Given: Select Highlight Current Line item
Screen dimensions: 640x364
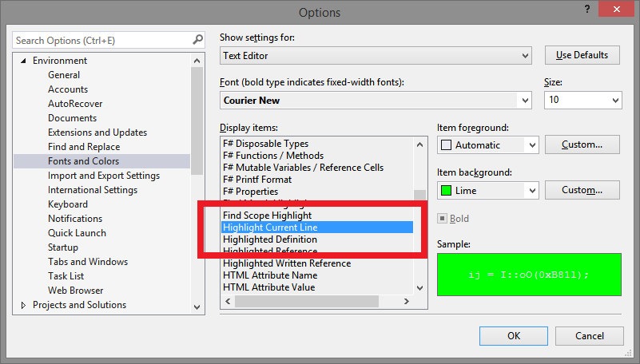Looking at the screenshot, I should point(317,227).
